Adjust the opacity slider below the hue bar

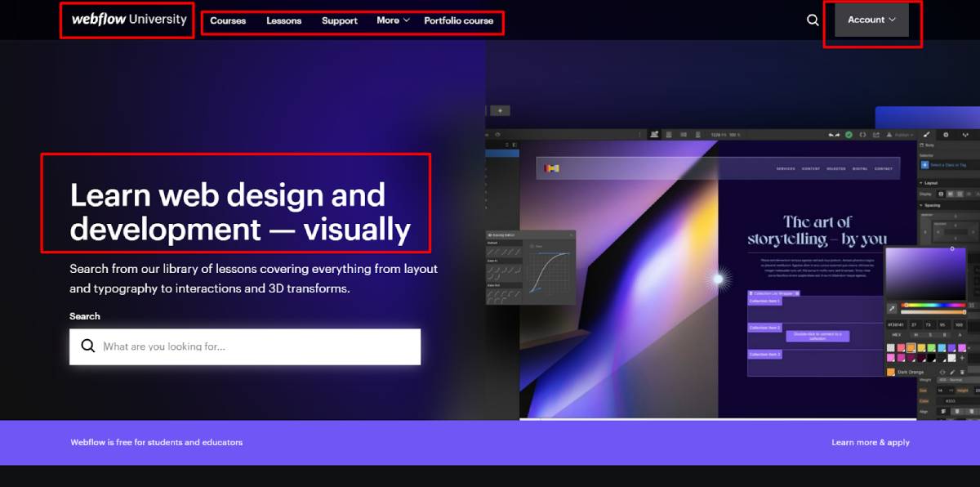point(933,312)
